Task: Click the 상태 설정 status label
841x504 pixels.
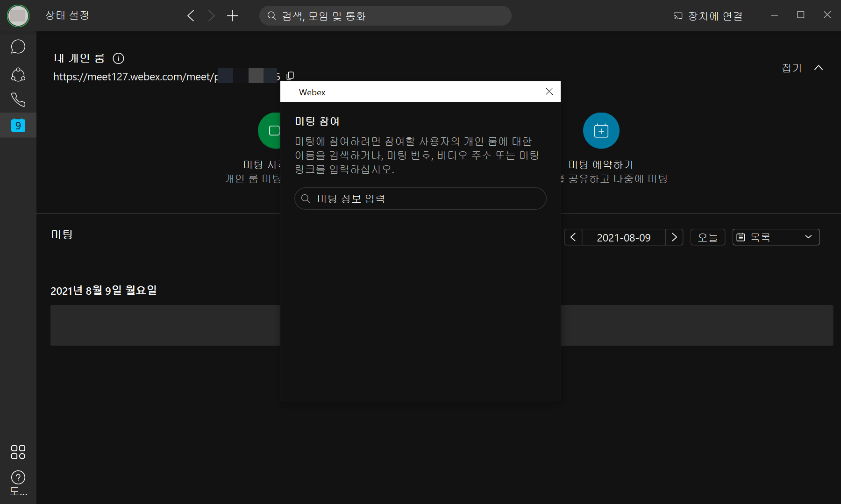Action: (x=67, y=15)
